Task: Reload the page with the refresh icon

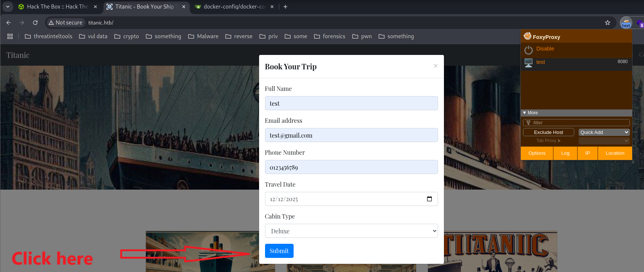Action: 35,23
